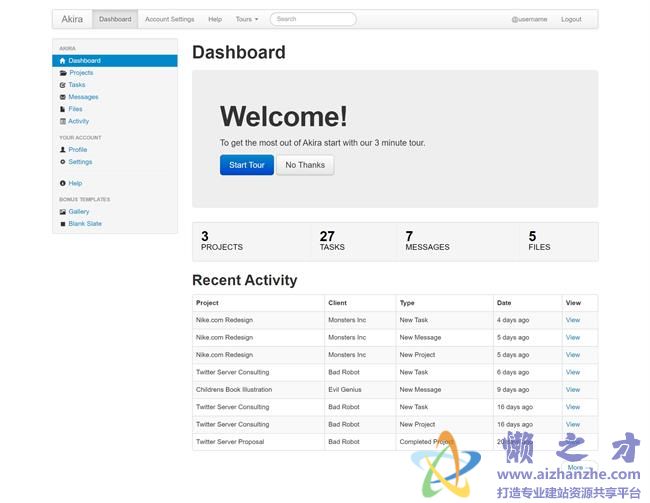Click the Messages envelope icon in sidebar

pyautogui.click(x=63, y=97)
